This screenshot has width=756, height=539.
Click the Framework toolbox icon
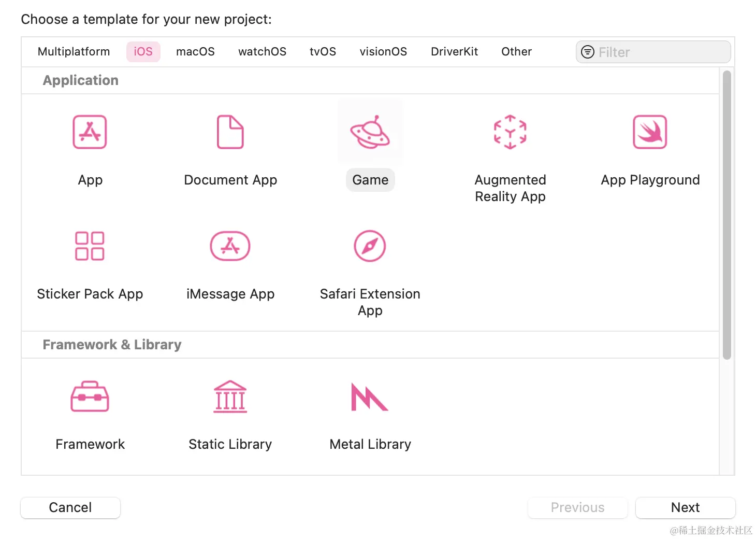(90, 396)
